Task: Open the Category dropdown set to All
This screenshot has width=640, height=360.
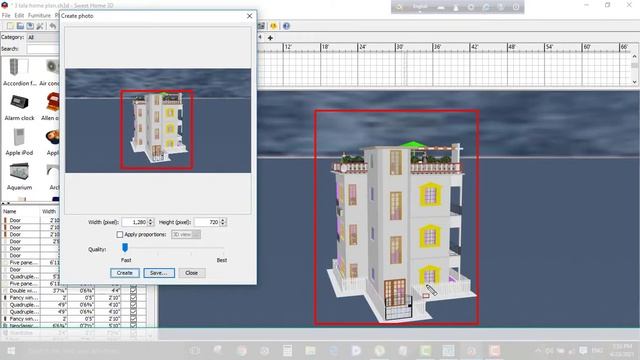Action: [43, 37]
